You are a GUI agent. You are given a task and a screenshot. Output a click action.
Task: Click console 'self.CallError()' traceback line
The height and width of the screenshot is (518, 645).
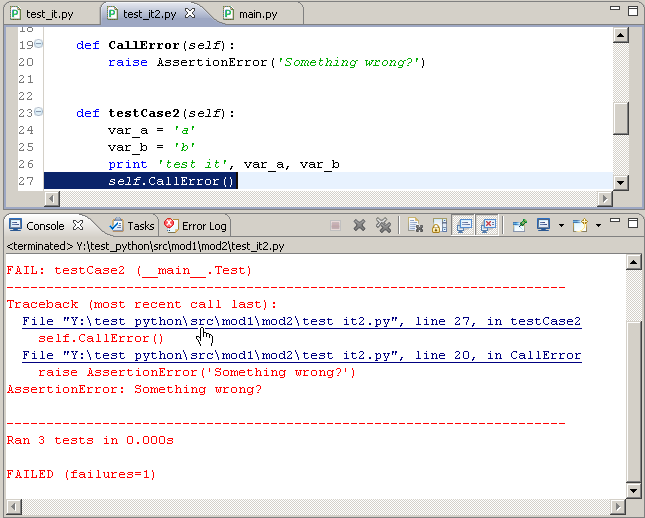coord(101,339)
